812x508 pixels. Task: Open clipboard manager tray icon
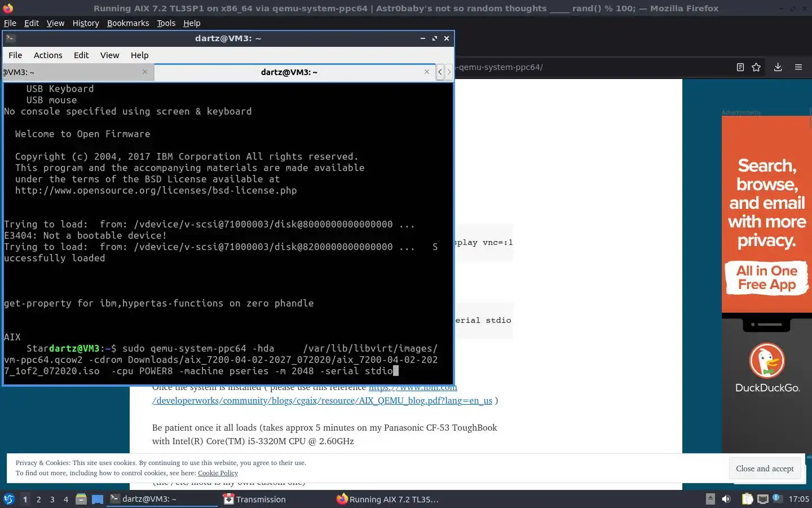point(747,499)
